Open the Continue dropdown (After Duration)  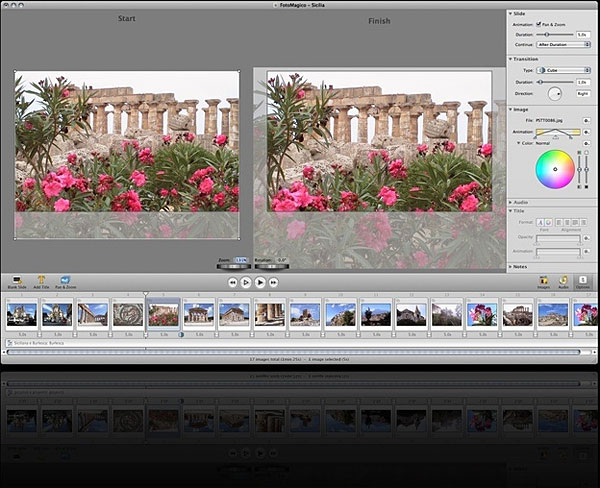pos(564,44)
